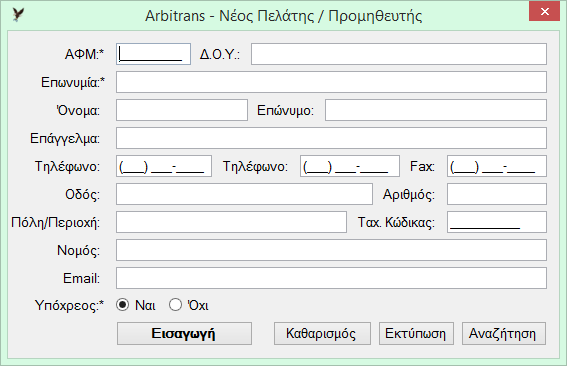This screenshot has width=567, height=366.
Task: Click the Υπόχρεος:* label text
Action: pyautogui.click(x=69, y=306)
